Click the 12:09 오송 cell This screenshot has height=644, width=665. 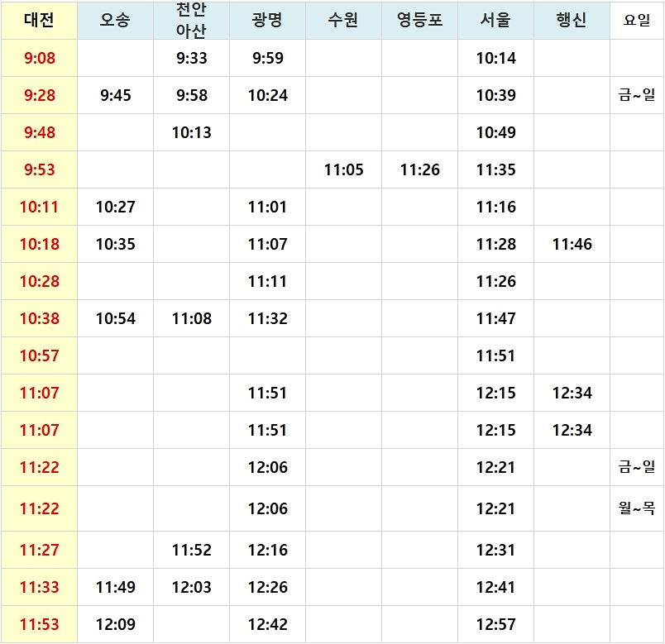click(115, 624)
